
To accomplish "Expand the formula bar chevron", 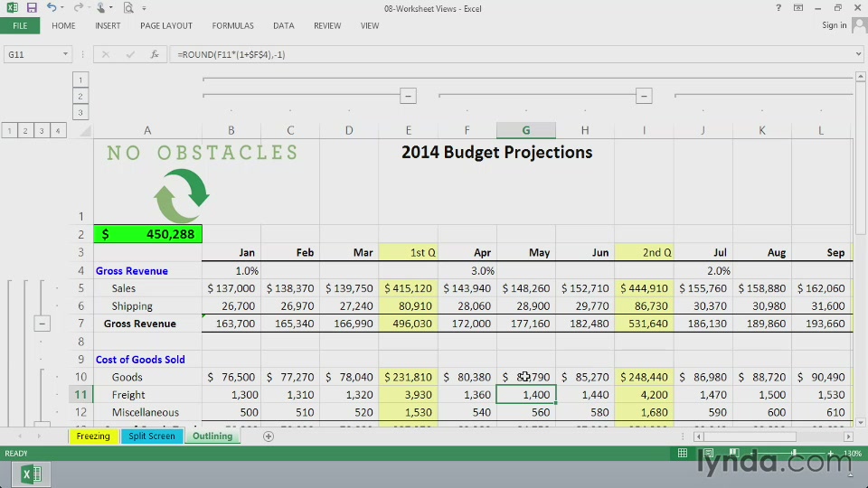I will click(859, 54).
